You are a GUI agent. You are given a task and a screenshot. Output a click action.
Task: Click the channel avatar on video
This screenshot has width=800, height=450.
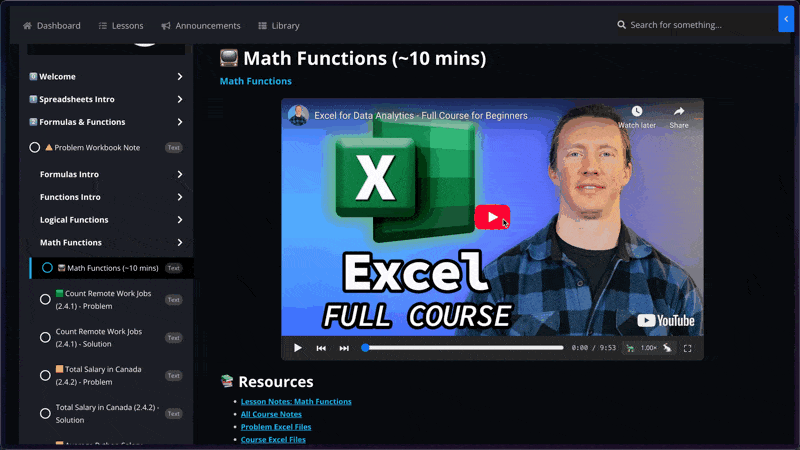(298, 115)
